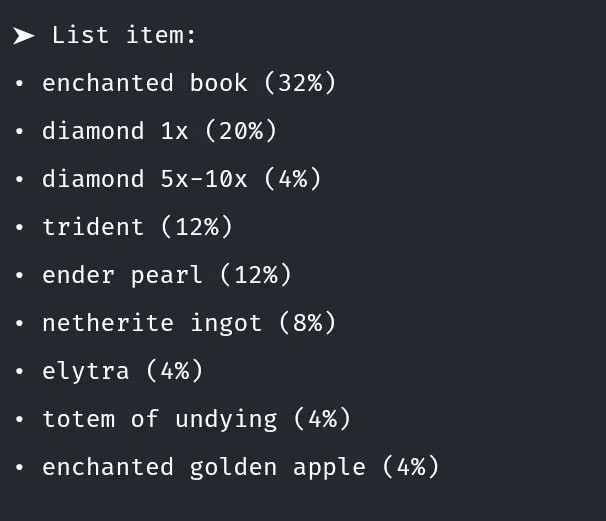The image size is (606, 521).
Task: Click the bullet beside enchanted book
Action: click(19, 84)
